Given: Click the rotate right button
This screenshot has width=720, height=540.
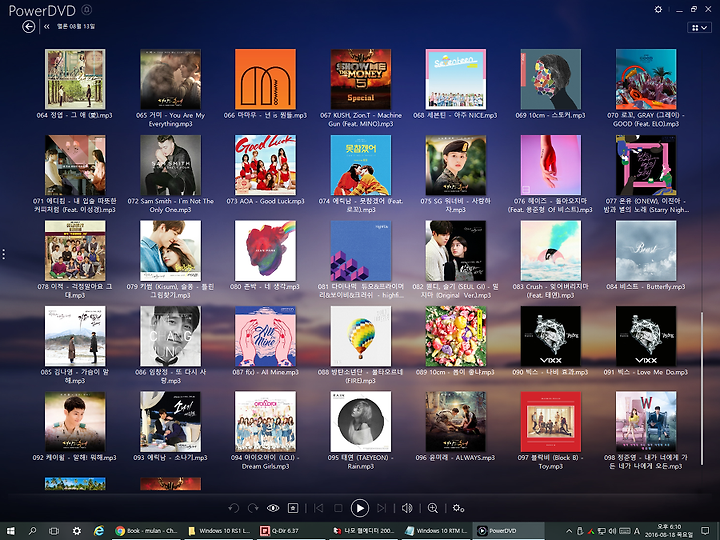Looking at the screenshot, I should click(x=253, y=508).
